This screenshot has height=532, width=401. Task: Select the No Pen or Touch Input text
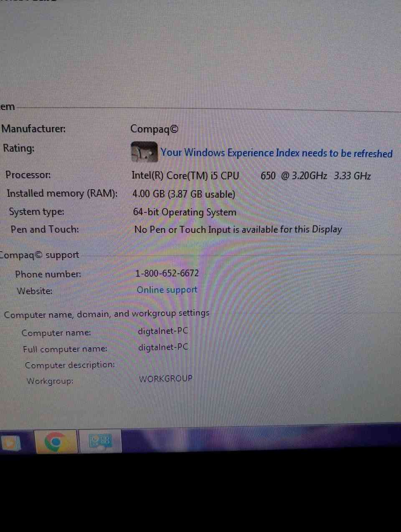click(x=238, y=229)
